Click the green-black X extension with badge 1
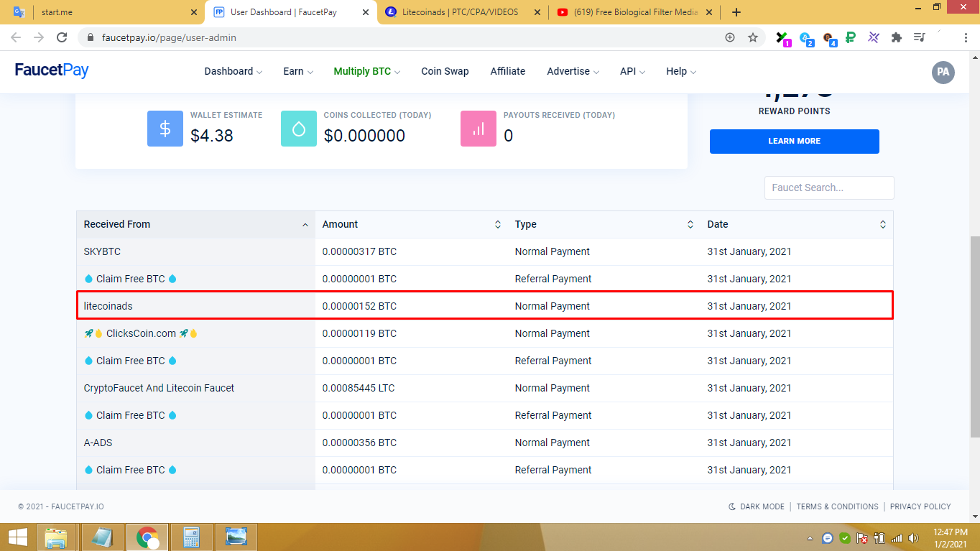Screen dimensions: 980x551 point(782,37)
